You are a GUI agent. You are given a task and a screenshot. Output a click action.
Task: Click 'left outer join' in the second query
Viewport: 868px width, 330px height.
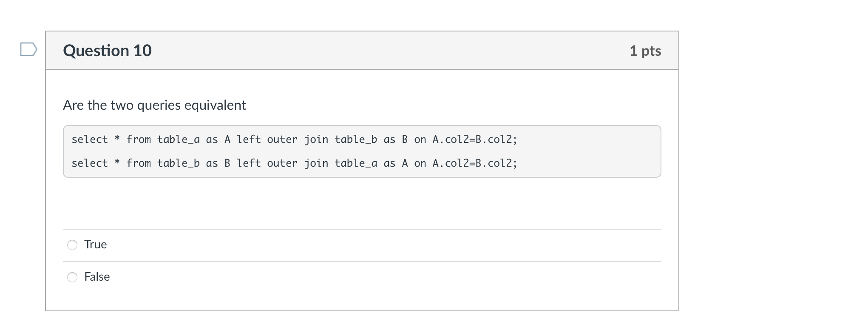(282, 163)
